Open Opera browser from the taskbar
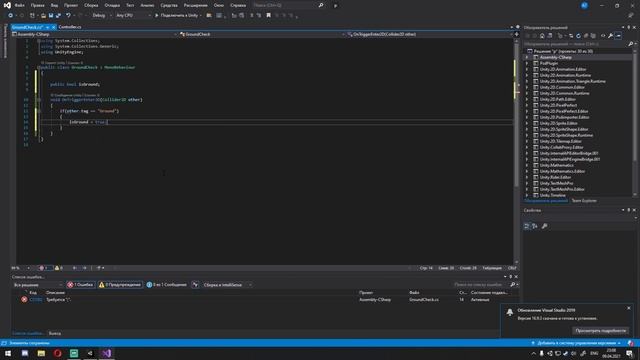Viewport: 640px width, 360px height. pyautogui.click(x=58, y=353)
